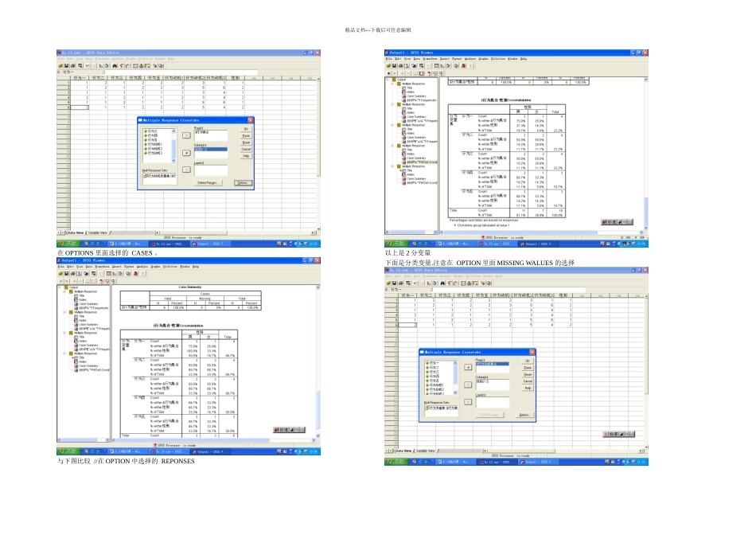Click Options button in top-left Crosstabs dialog
Image resolution: width=756 pixels, height=535 pixels.
244,183
